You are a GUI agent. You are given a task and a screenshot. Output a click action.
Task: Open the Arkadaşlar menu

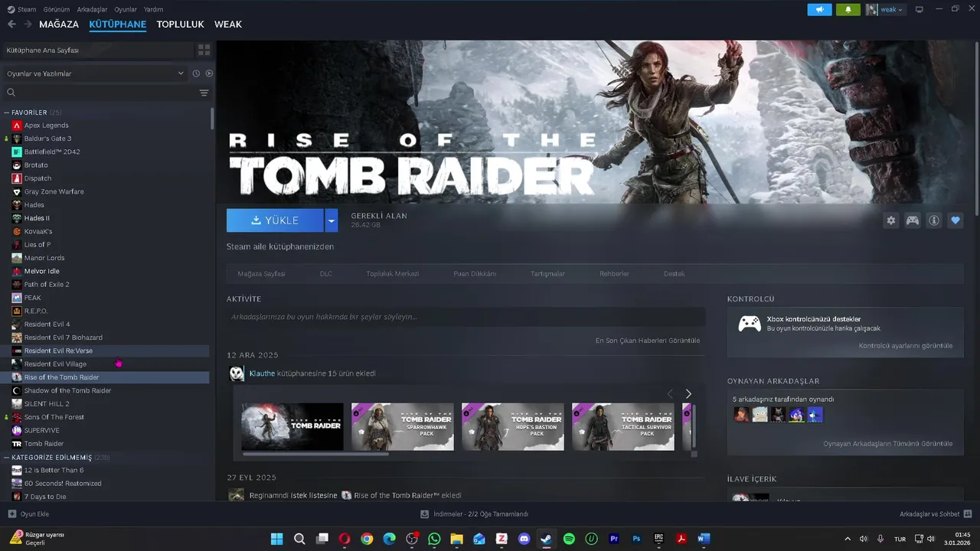point(92,9)
